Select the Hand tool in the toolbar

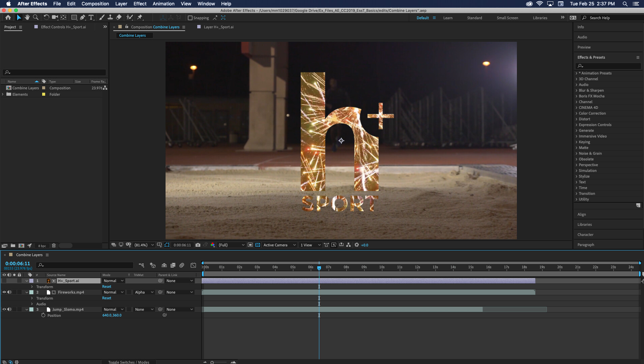point(27,17)
